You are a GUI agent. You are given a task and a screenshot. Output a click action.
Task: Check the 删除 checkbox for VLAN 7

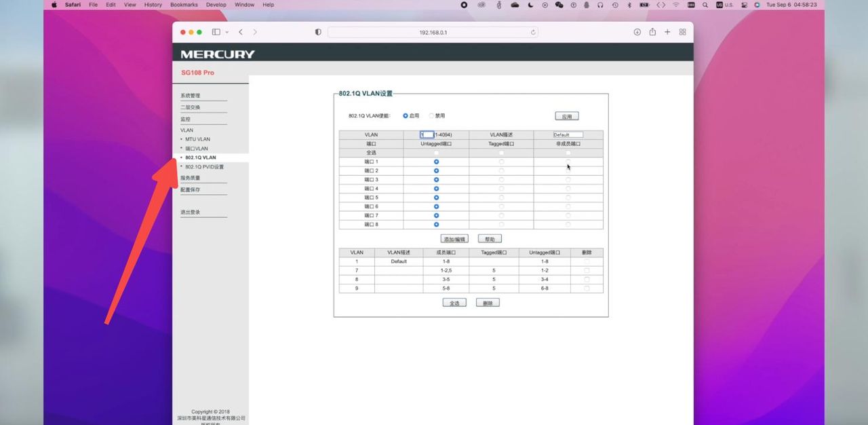point(587,270)
